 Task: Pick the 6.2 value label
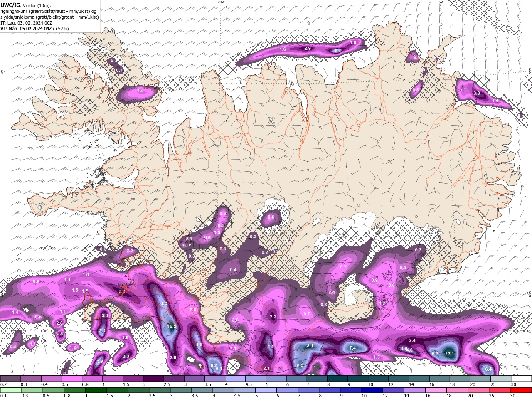[214, 365]
